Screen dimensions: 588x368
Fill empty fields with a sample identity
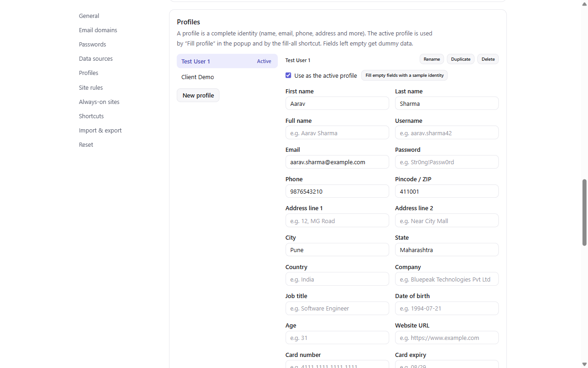405,75
